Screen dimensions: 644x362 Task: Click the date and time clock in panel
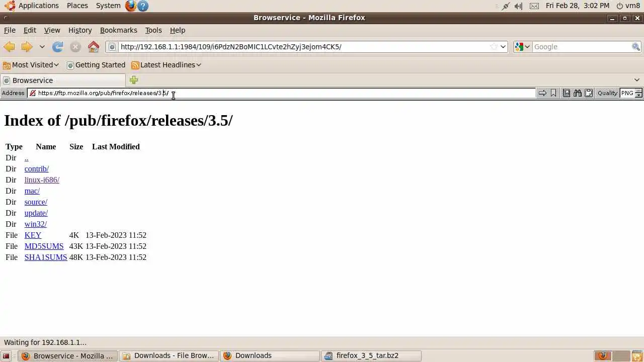(578, 6)
